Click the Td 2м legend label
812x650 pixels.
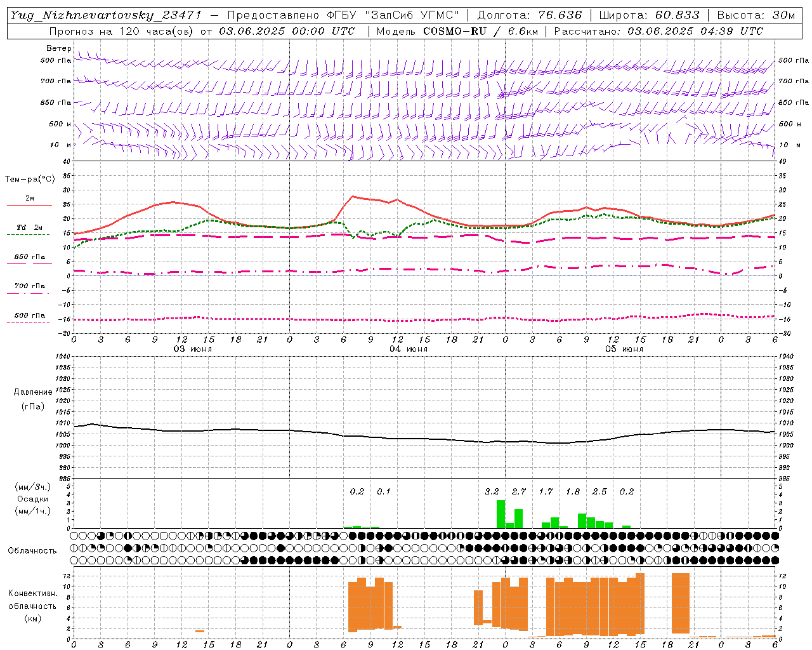coord(30,227)
